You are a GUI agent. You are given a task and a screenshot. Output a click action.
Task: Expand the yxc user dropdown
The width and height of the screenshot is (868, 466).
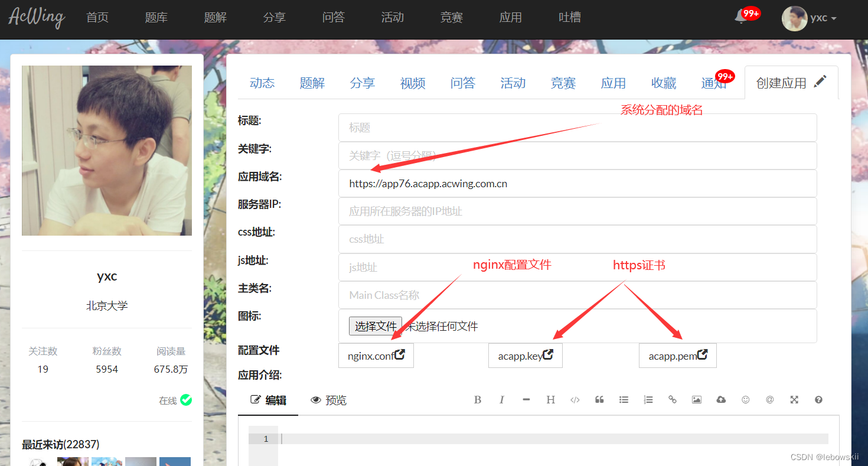click(x=823, y=18)
